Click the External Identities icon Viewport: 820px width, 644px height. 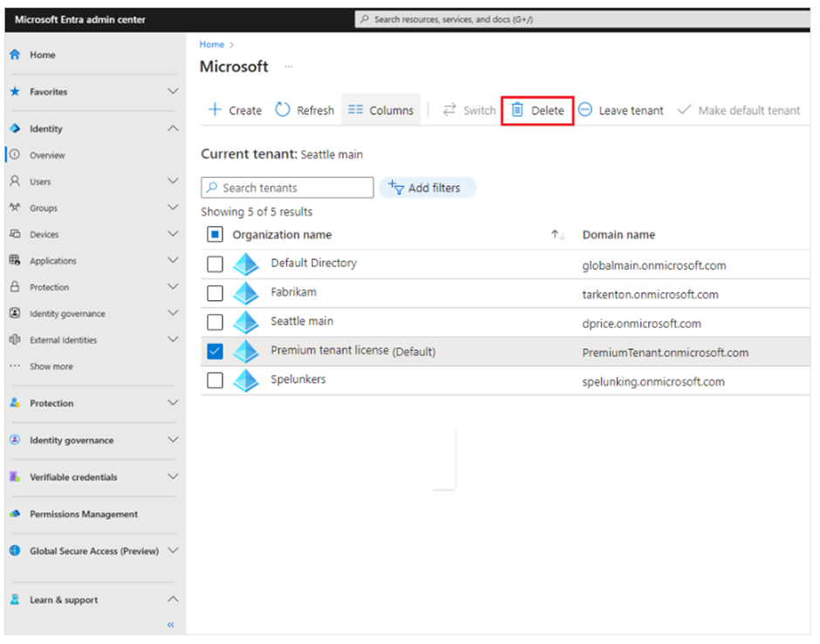15,339
